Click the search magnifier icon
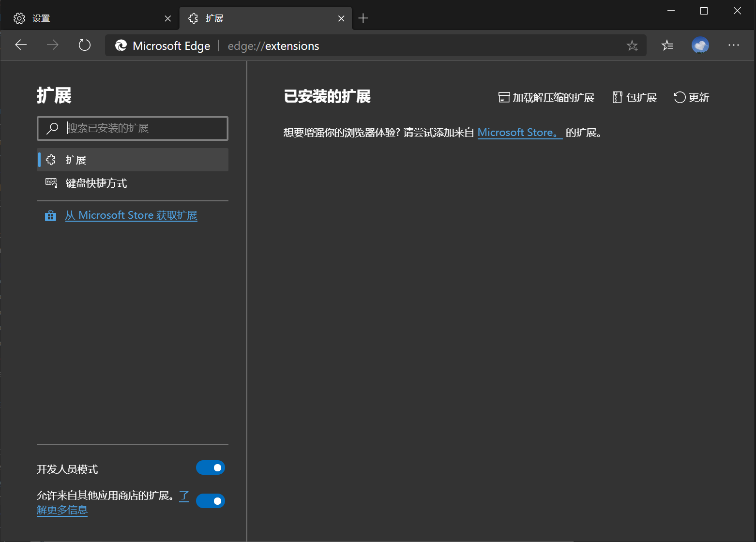756x542 pixels. pos(52,128)
